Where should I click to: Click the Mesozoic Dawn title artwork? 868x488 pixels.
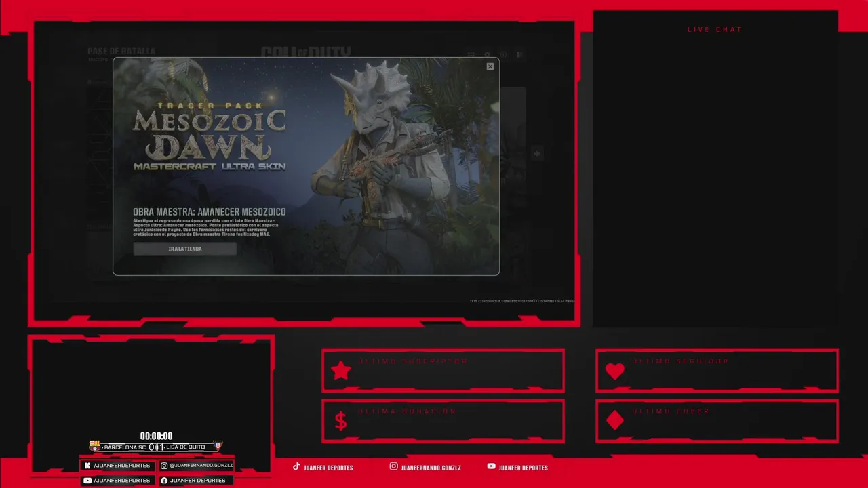[209, 136]
